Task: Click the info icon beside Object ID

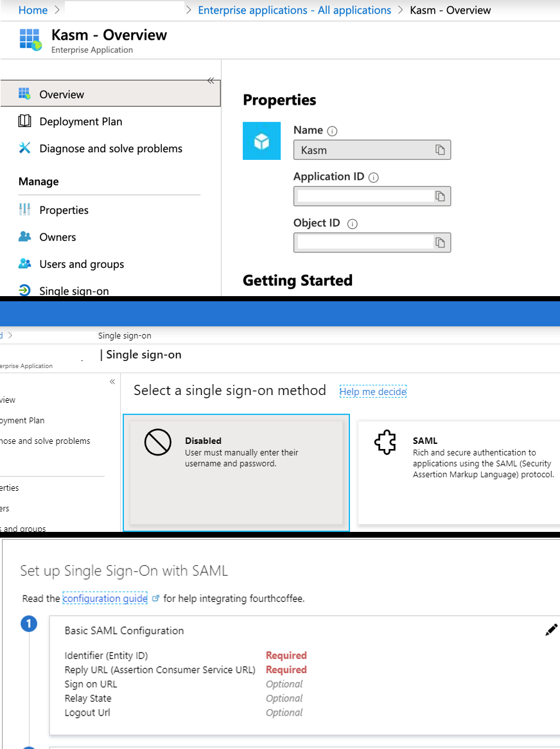Action: pyautogui.click(x=352, y=224)
